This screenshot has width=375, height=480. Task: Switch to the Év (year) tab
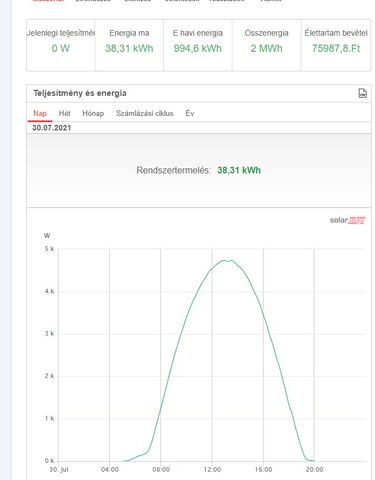click(x=190, y=113)
